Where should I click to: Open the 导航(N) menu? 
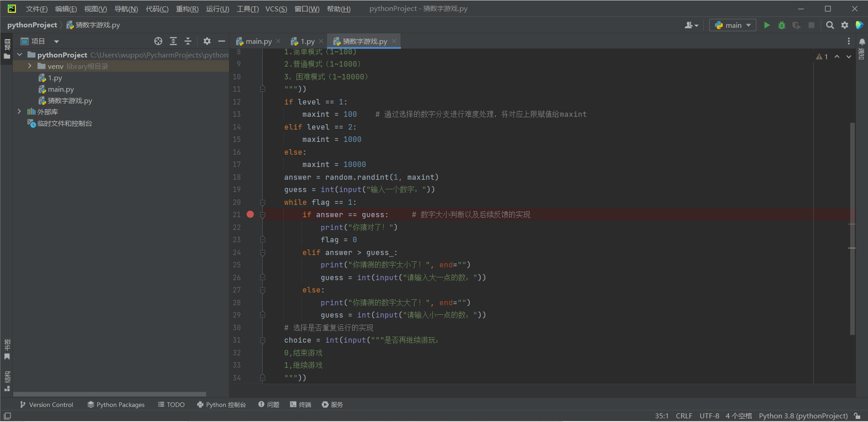126,9
